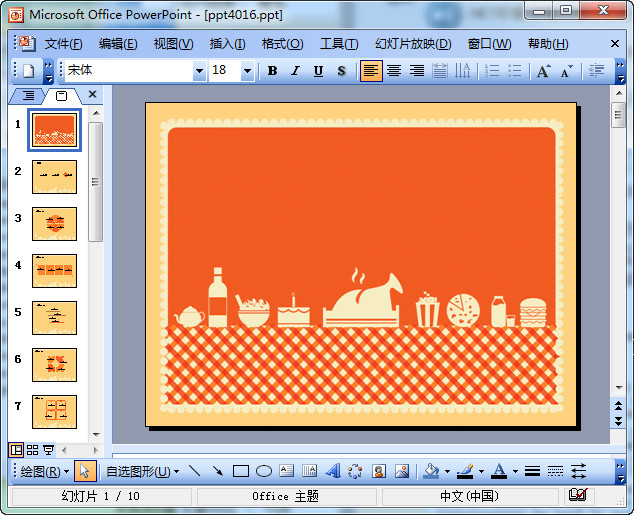Open the 文件(F) menu

[63, 44]
